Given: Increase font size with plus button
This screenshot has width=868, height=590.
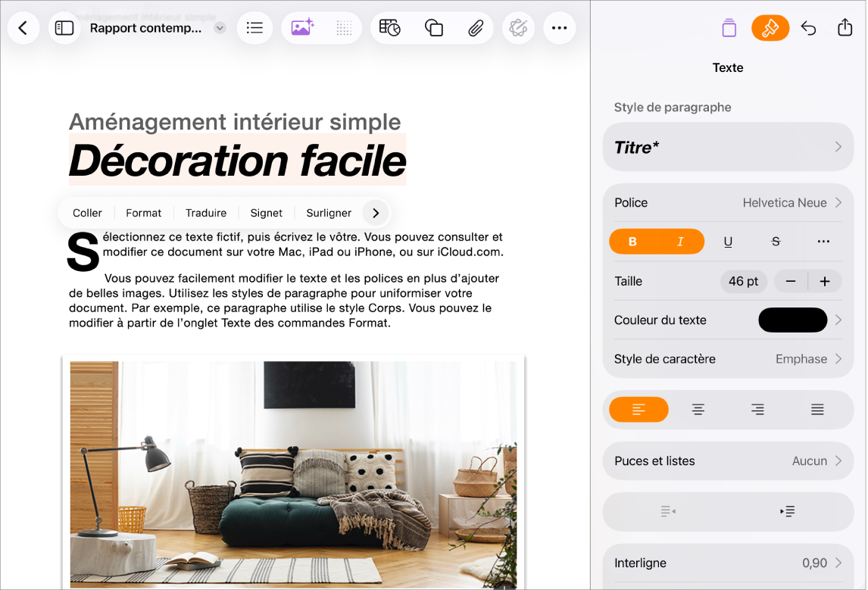Looking at the screenshot, I should click(825, 281).
